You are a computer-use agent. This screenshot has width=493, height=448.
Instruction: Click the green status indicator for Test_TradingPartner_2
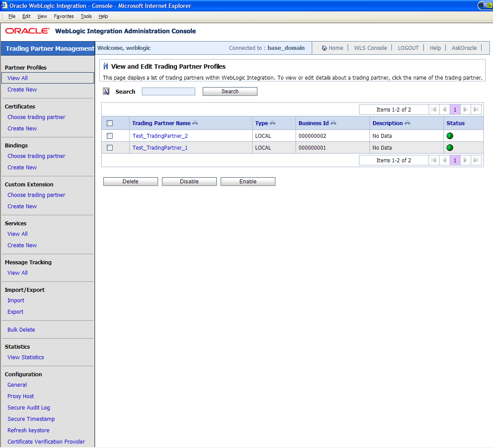coord(449,136)
